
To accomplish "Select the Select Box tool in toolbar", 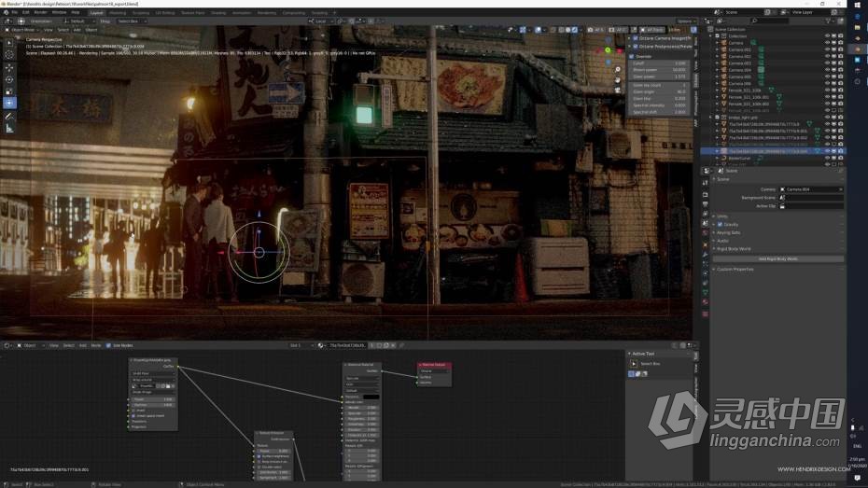I will pyautogui.click(x=9, y=43).
